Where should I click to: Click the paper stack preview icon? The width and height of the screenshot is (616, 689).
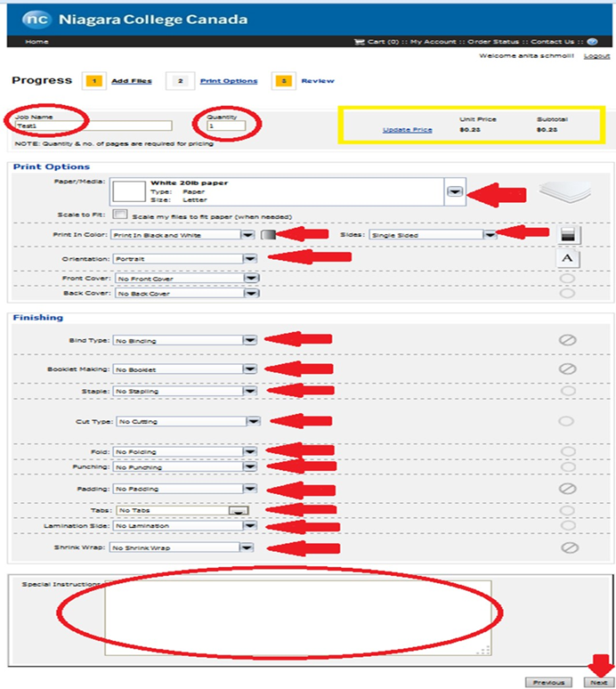(566, 191)
